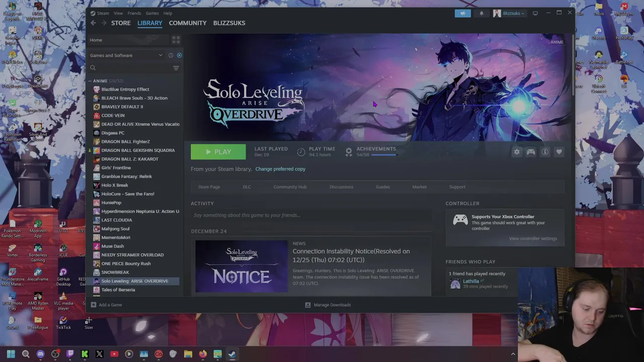Open Twitch from the taskbar
The image size is (644, 362).
click(70, 354)
